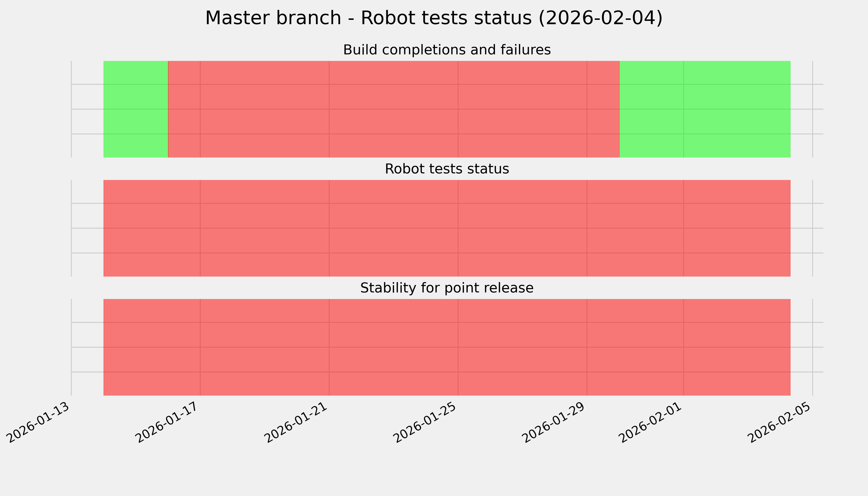Select the "Robot tests status" subplot heading
868x496 pixels.
tap(447, 169)
